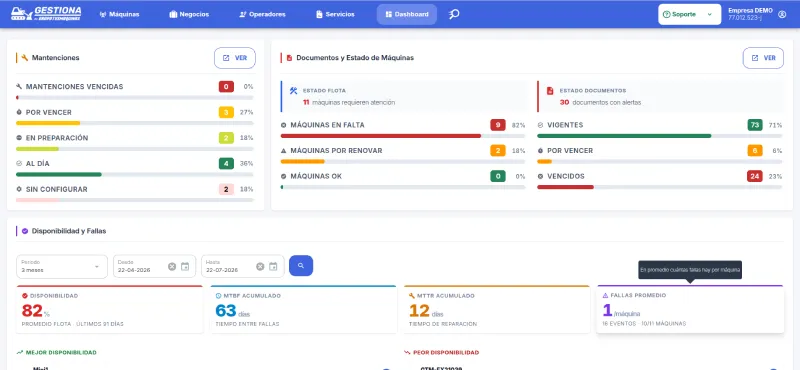The image size is (800, 370).
Task: Click the document 'POR VENCER' label with 6%
Action: point(570,151)
